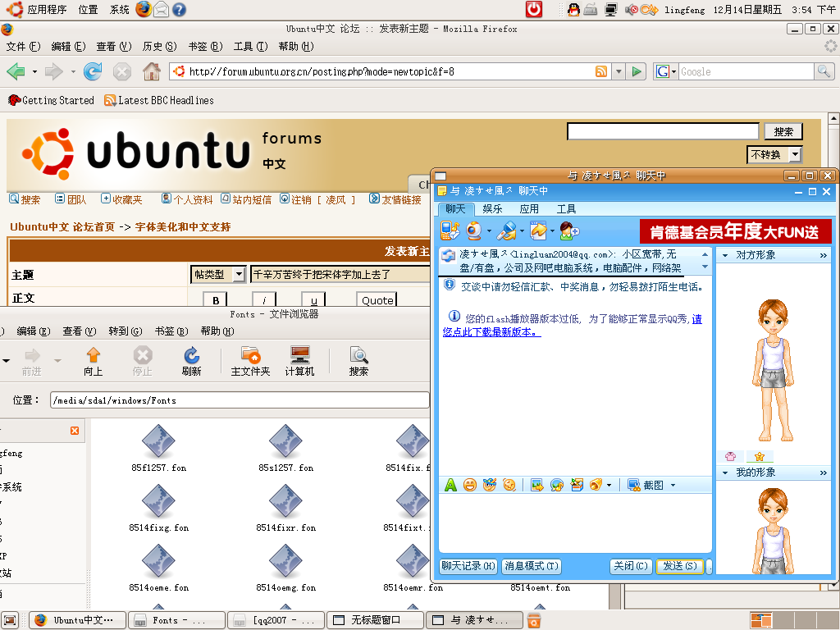
Task: Open the webcam options dropdown arrow in QQ
Action: coord(489,231)
